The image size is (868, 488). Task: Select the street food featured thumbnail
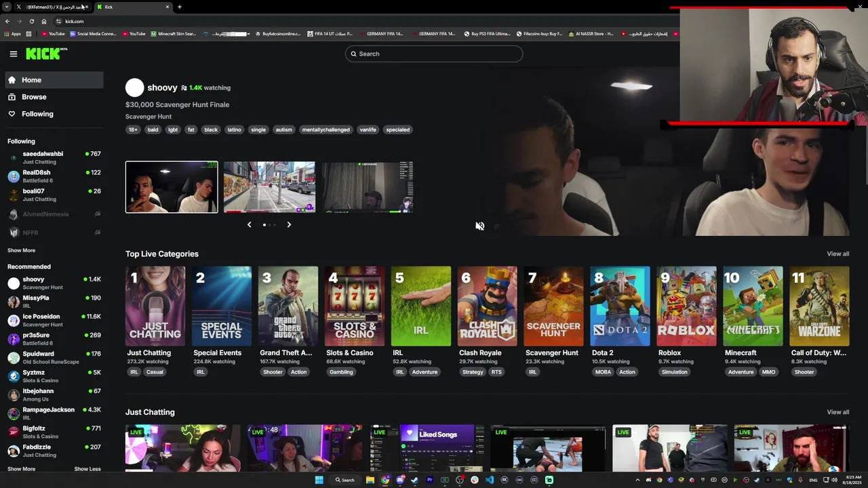(269, 187)
